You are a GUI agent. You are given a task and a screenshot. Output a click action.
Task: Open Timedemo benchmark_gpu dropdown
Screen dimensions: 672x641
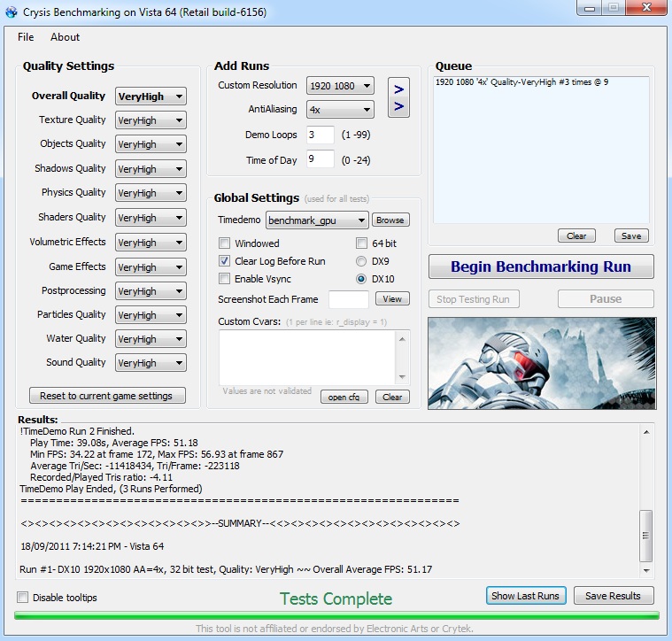click(317, 220)
